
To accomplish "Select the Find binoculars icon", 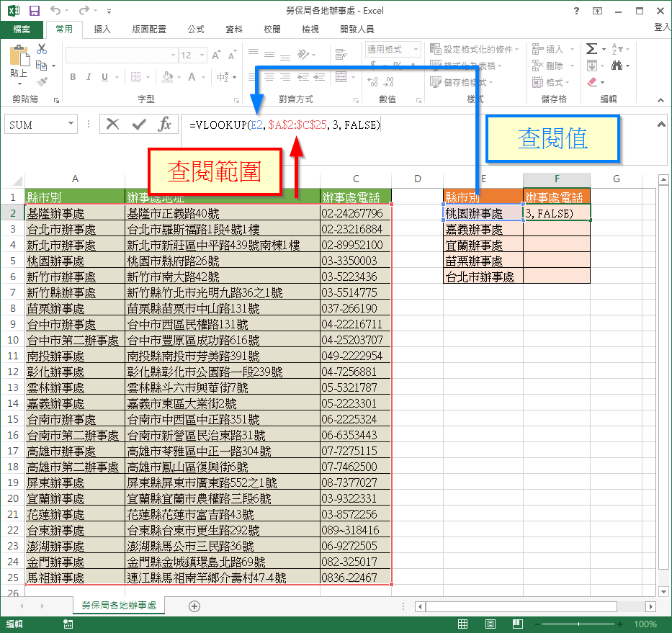I will 616,65.
